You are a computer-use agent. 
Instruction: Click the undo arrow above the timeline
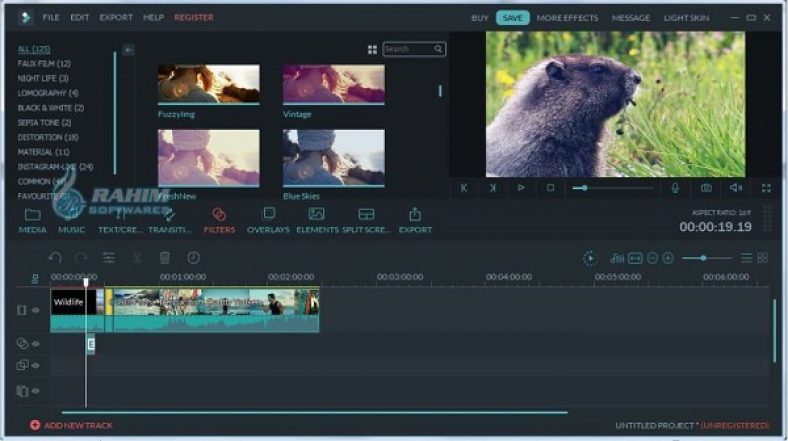coord(55,258)
